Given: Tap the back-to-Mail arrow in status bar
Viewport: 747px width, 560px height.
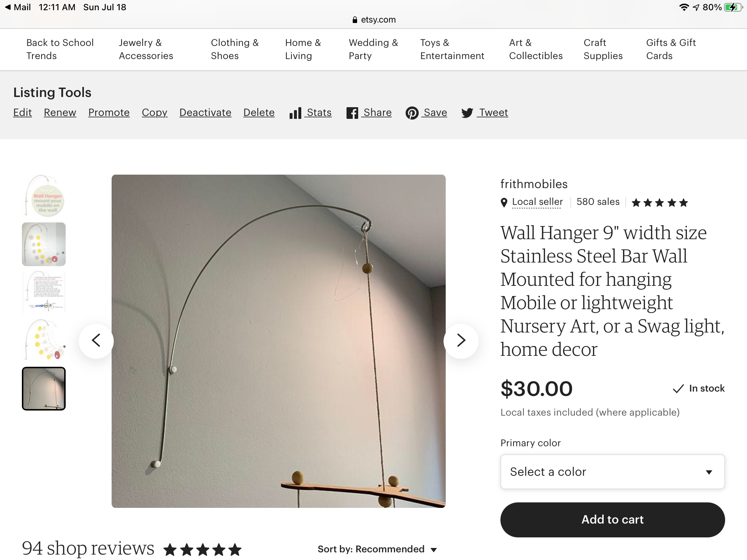Looking at the screenshot, I should click(x=8, y=7).
